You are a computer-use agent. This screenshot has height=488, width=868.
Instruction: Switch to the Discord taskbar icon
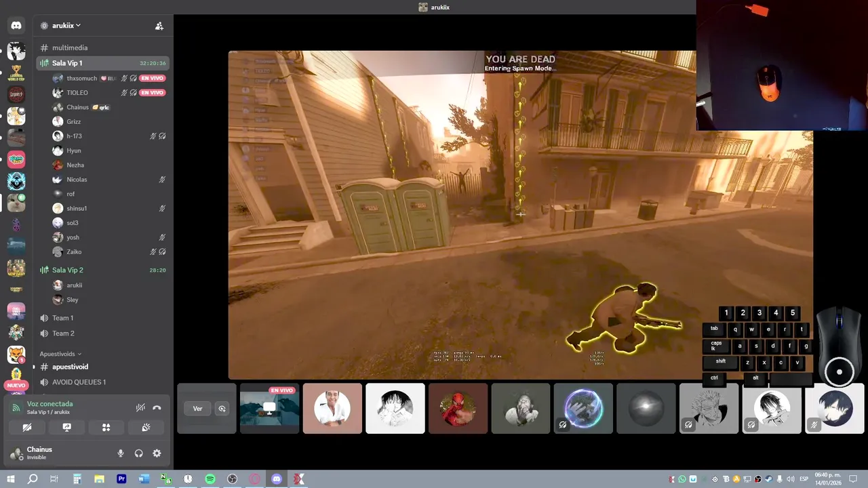coord(277,479)
